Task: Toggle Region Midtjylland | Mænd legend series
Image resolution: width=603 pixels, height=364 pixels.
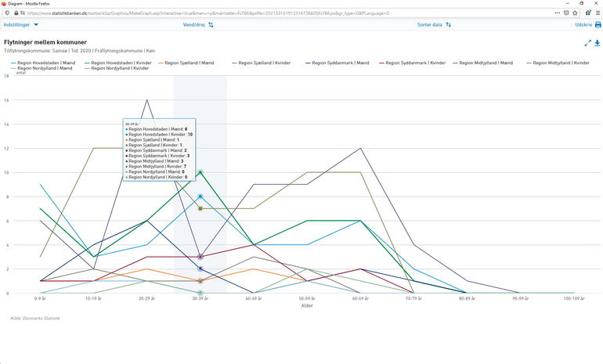Action: point(483,63)
